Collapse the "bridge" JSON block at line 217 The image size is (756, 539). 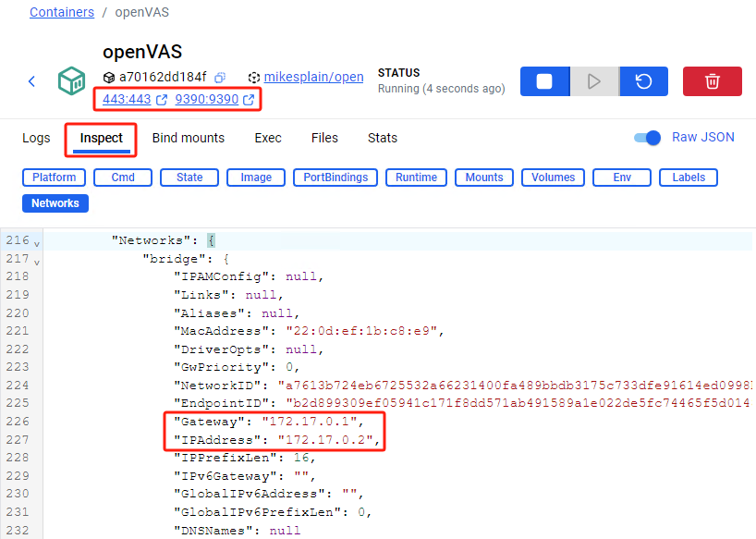tap(37, 262)
